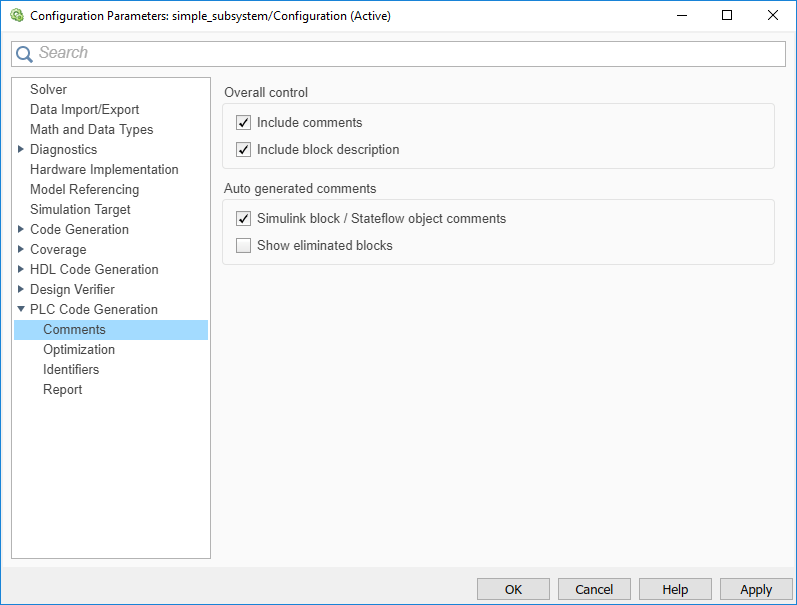This screenshot has width=797, height=605.
Task: Select Solver in the category tree
Action: [48, 90]
